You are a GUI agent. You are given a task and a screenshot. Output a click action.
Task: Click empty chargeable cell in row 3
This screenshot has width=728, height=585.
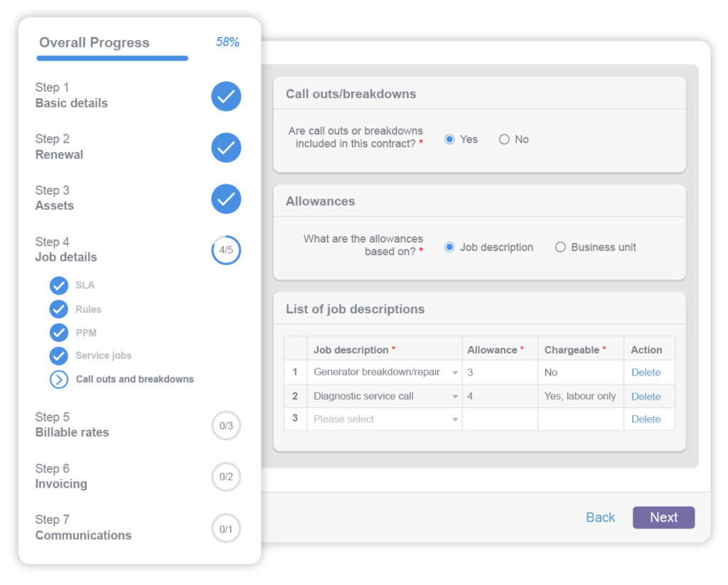point(581,419)
